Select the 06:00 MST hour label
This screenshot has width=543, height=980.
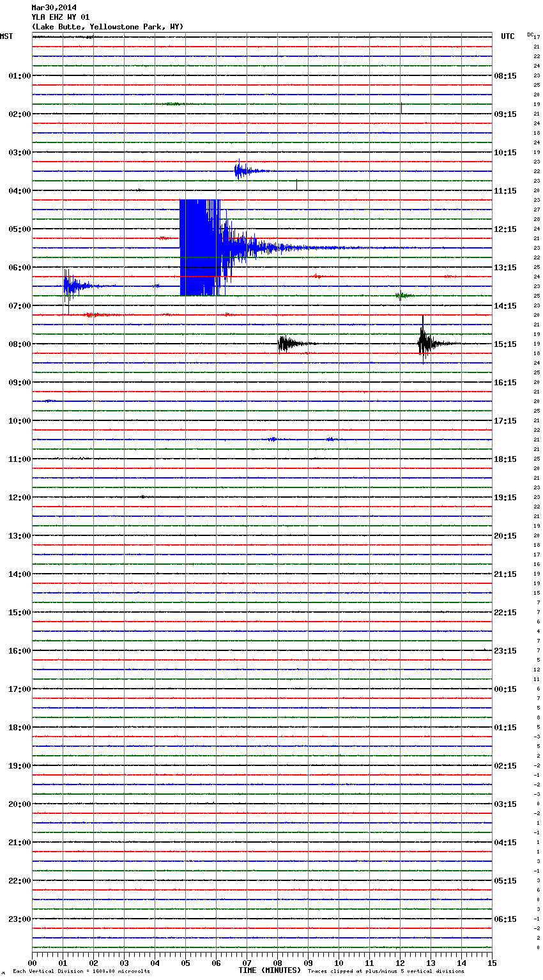20,268
